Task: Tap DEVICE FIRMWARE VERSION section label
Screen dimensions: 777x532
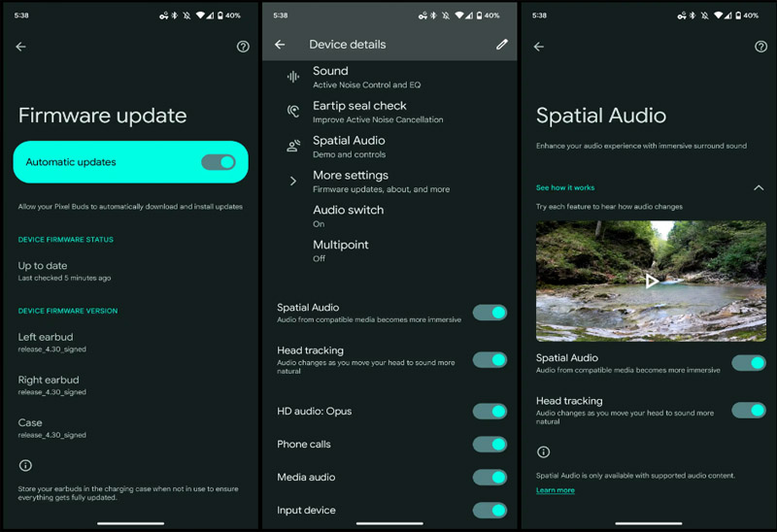Action: point(68,311)
